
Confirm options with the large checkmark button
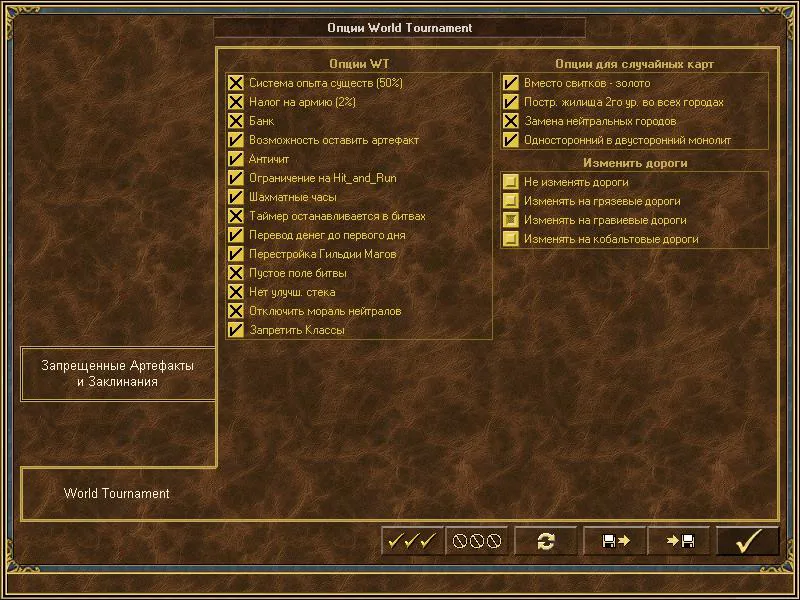coord(748,541)
